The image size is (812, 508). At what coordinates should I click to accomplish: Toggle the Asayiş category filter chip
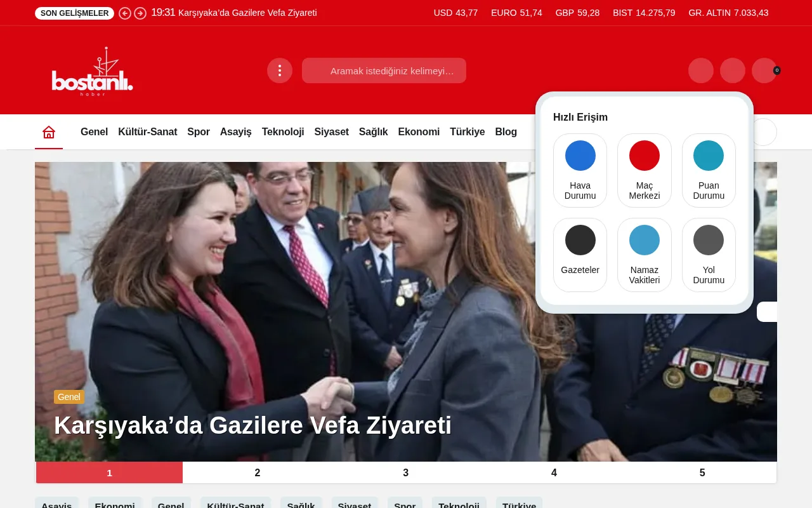[56, 505]
